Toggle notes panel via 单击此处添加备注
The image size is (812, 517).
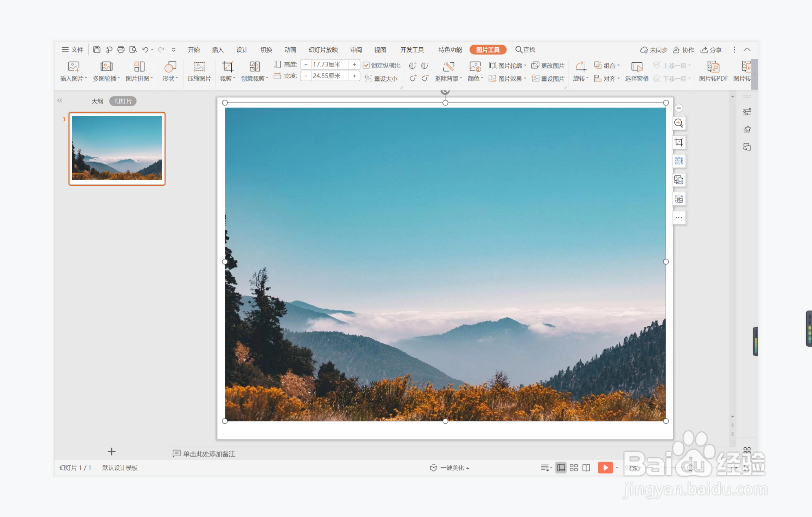point(204,453)
